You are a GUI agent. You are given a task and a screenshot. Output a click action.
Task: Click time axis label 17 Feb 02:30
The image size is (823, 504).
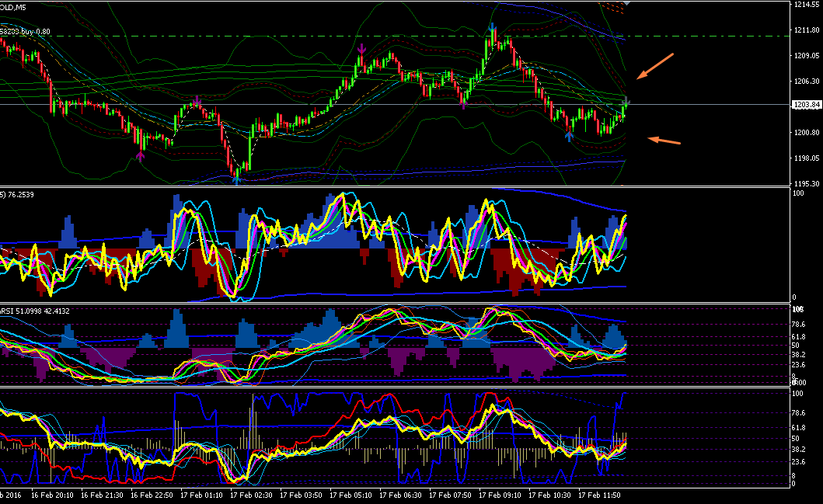[252, 495]
